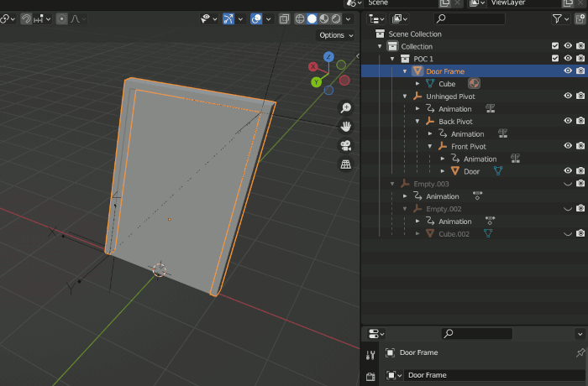The image size is (588, 386).
Task: Click Empty.002 in outliner
Action: tap(444, 209)
